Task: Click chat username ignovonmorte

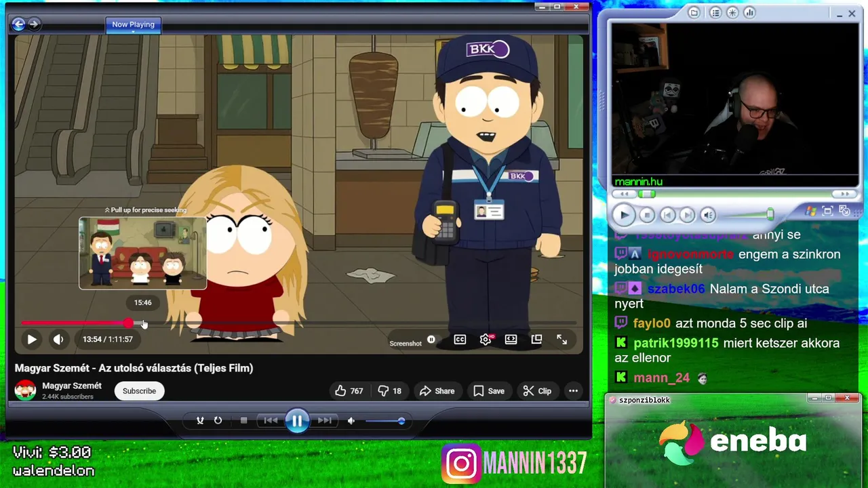Action: (x=690, y=254)
